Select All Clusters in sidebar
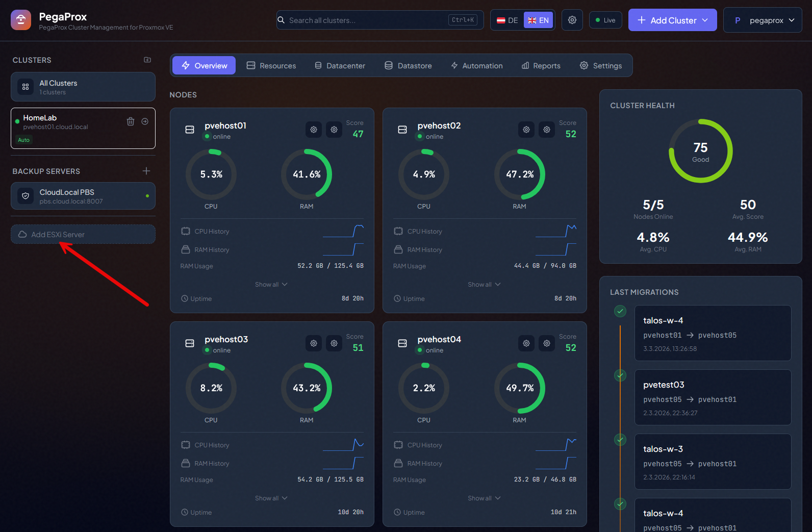This screenshot has width=812, height=532. coord(83,87)
